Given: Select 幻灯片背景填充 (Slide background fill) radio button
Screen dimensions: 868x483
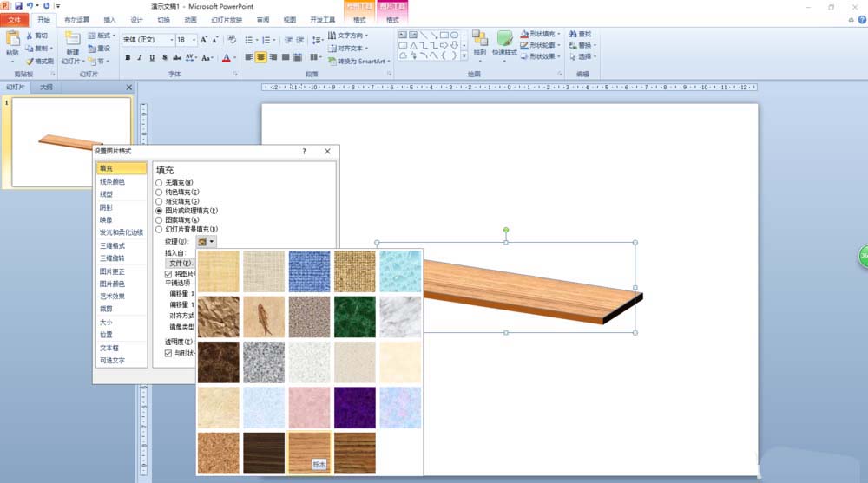Looking at the screenshot, I should [x=159, y=229].
